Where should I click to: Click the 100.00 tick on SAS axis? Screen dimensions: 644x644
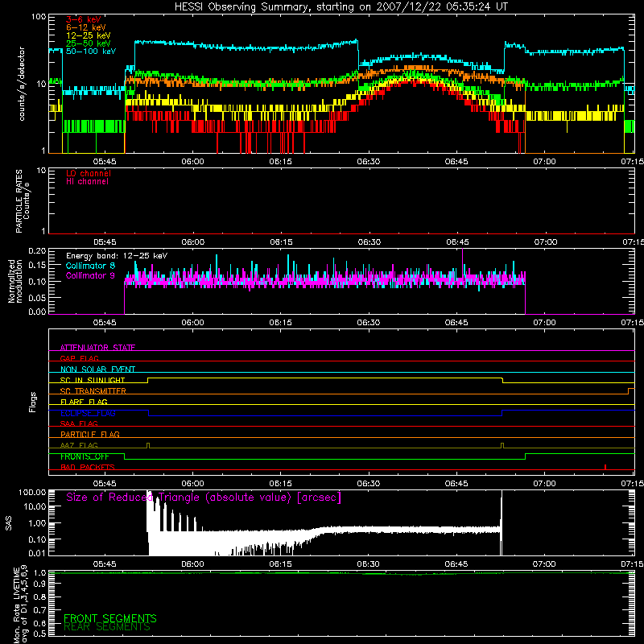coord(32,492)
